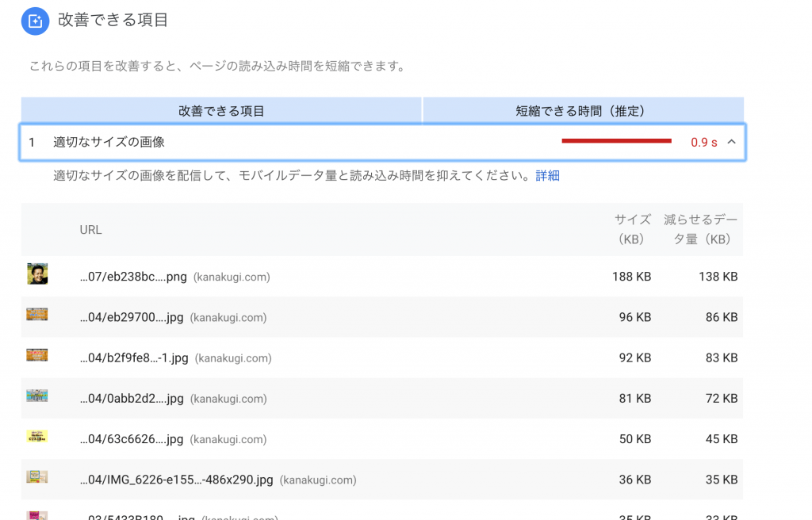
Task: Click the 50 KB size cell
Action: coord(635,439)
